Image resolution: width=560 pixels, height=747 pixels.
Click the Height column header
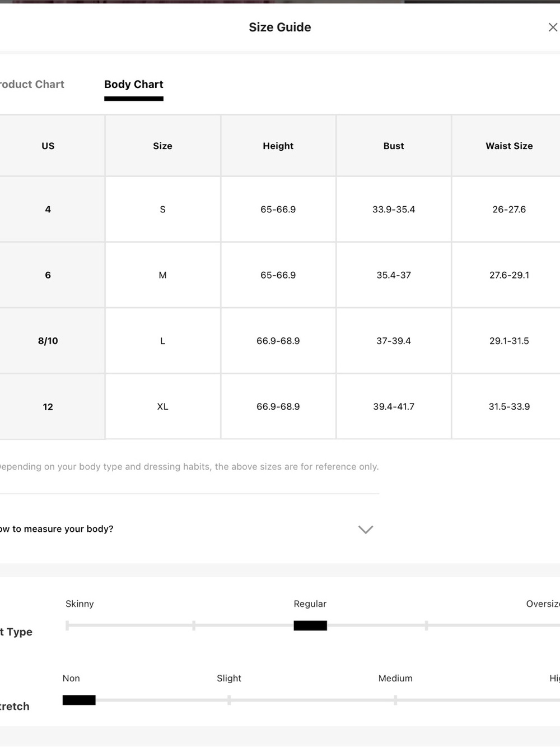[x=278, y=146]
